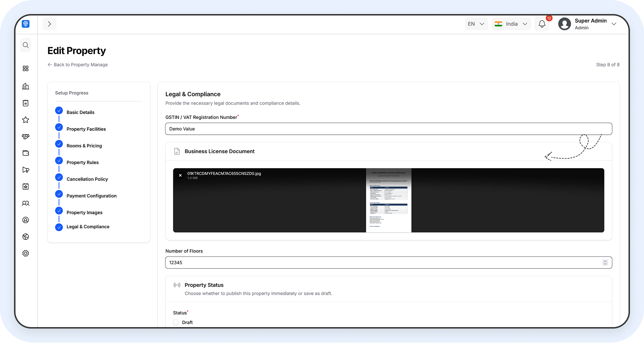The height and width of the screenshot is (344, 644).
Task: Open the profile circle icon in the sidebar
Action: (x=26, y=220)
